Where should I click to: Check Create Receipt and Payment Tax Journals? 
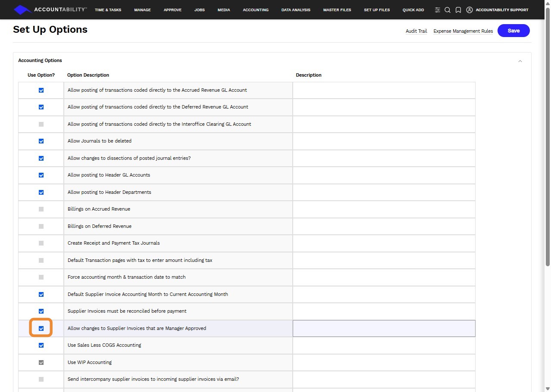point(41,243)
